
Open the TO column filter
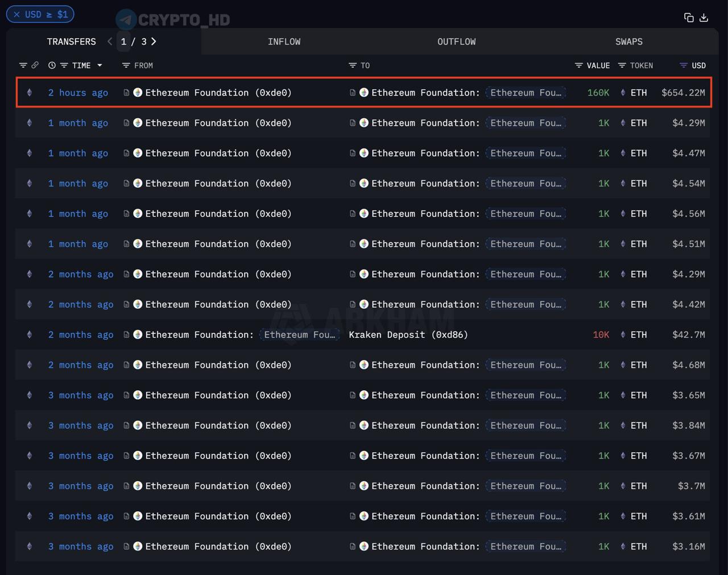(x=353, y=66)
